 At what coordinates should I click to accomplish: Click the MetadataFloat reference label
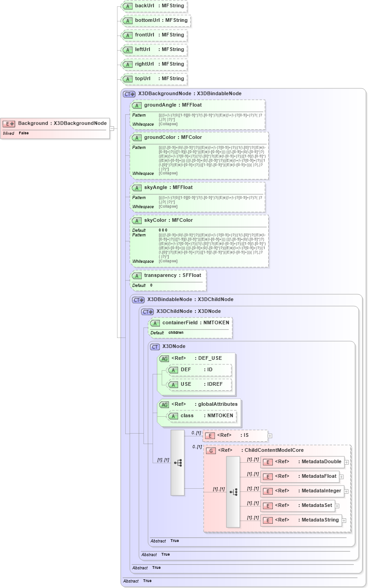(306, 476)
